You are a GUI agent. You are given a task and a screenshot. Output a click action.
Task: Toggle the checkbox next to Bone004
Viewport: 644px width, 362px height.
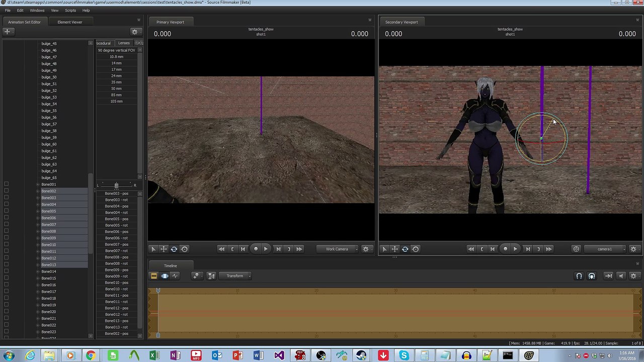(6, 205)
